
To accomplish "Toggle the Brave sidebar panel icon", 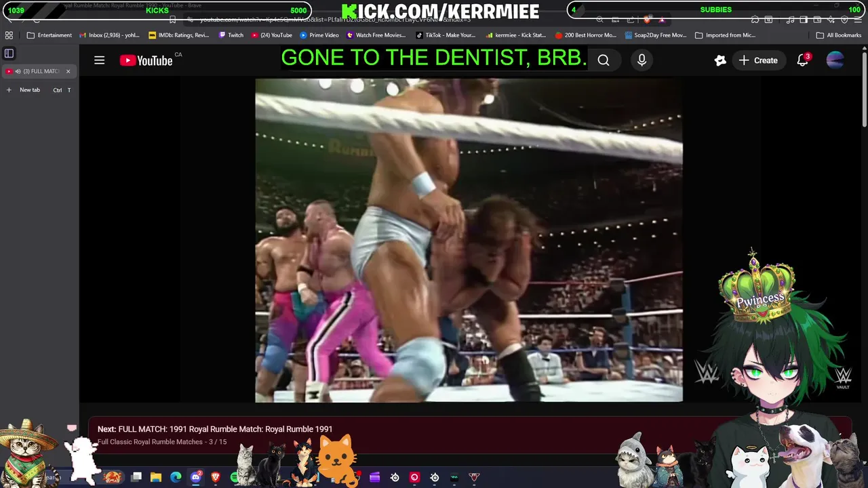I will [803, 20].
